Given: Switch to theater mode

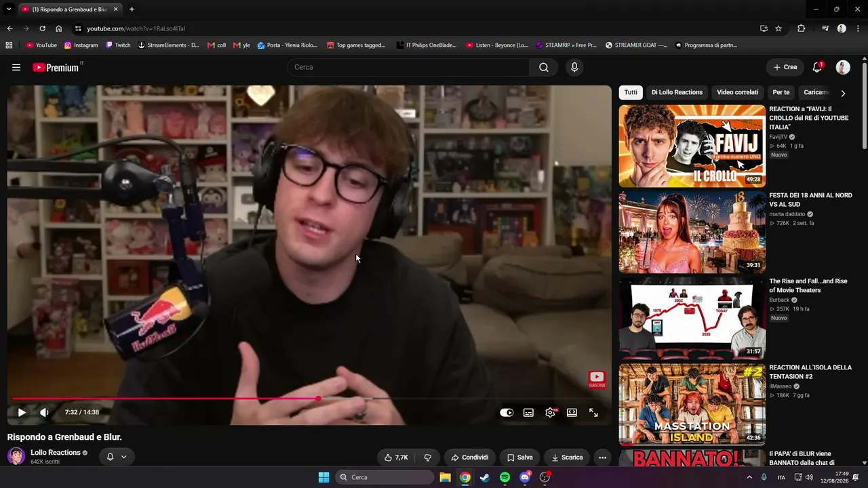Looking at the screenshot, I should pyautogui.click(x=572, y=412).
